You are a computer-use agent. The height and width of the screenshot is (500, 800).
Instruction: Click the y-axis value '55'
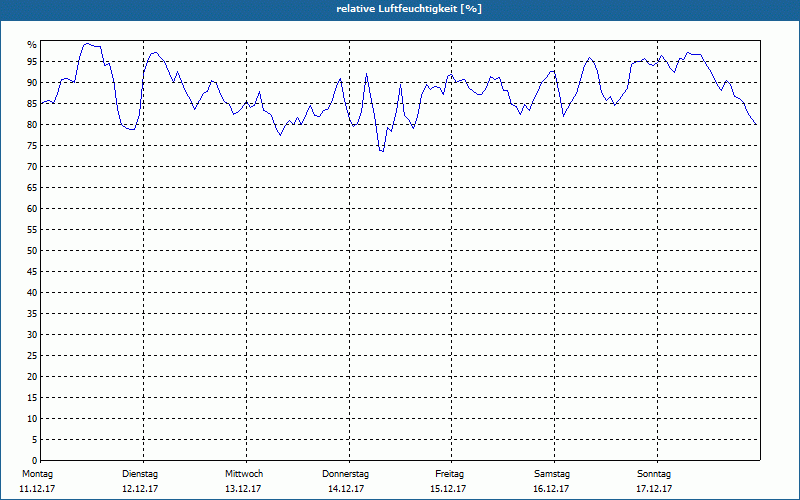(32, 230)
